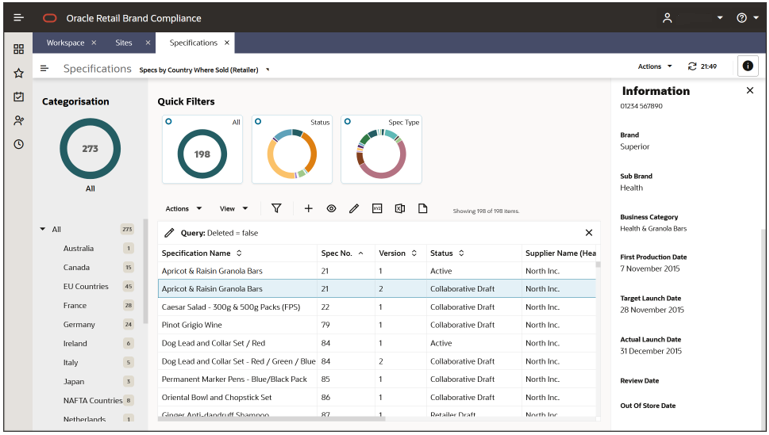Click the Status donut chart
Image resolution: width=769 pixels, height=435 pixels.
[x=292, y=154]
